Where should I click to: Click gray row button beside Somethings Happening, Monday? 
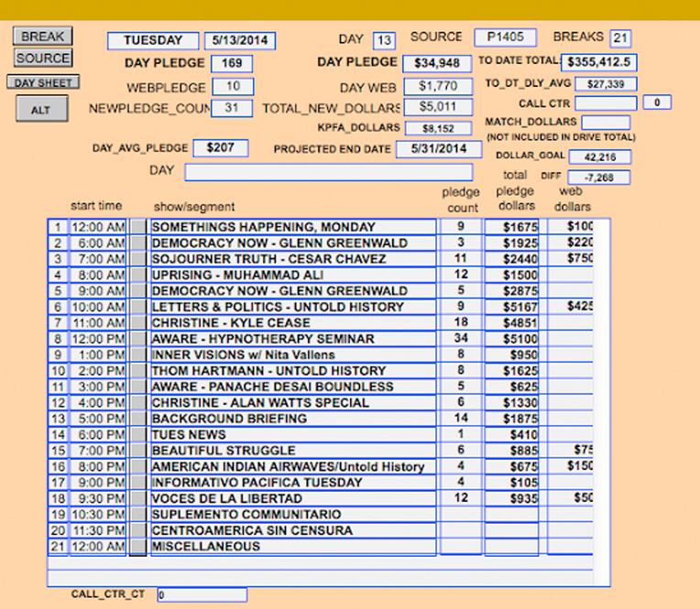pos(137,227)
